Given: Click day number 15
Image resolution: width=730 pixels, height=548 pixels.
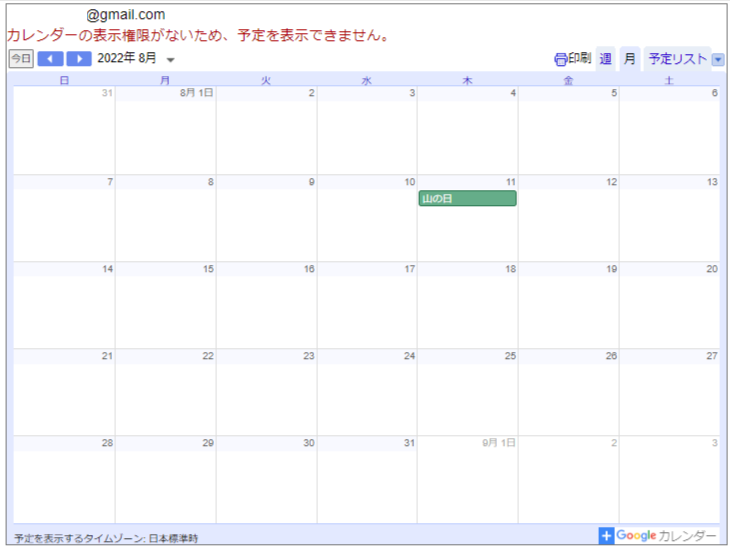Looking at the screenshot, I should (x=208, y=269).
